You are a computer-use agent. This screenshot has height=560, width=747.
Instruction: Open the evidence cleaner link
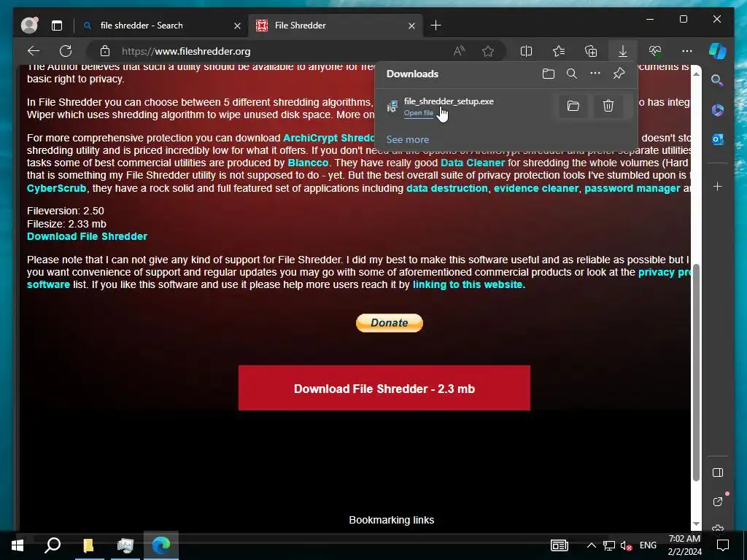(x=536, y=188)
